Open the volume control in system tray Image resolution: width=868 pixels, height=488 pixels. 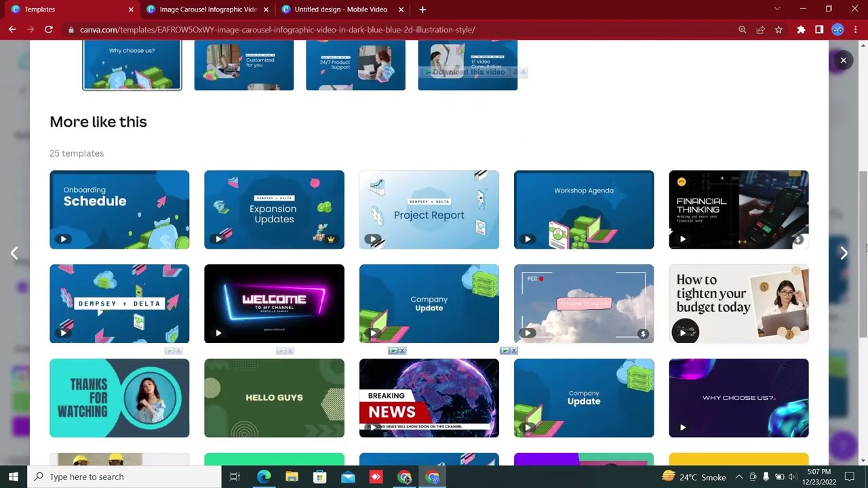792,476
